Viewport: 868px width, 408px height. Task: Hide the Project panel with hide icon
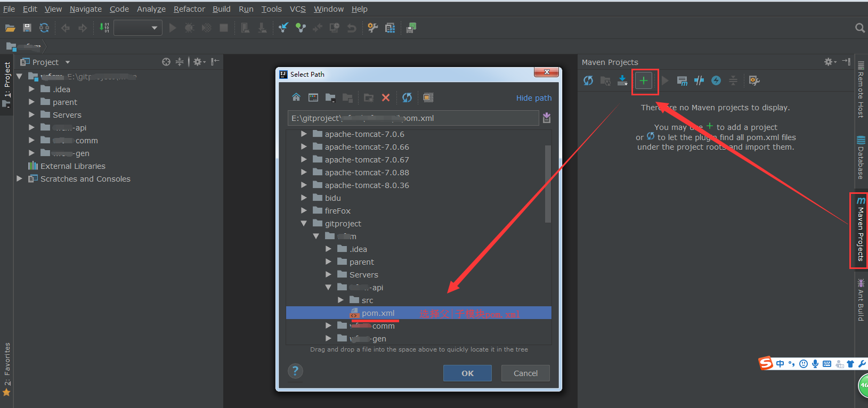point(215,62)
